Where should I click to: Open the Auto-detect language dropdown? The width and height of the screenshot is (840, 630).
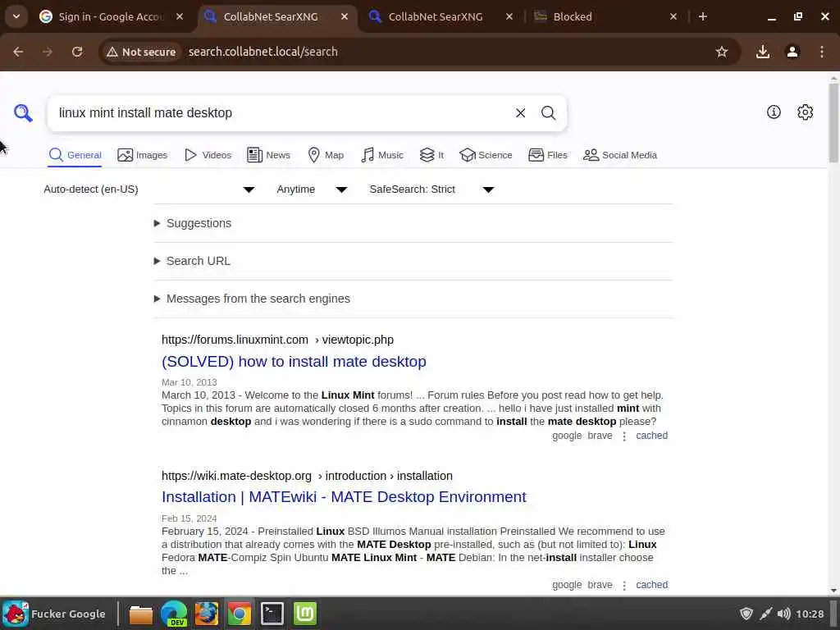point(149,189)
